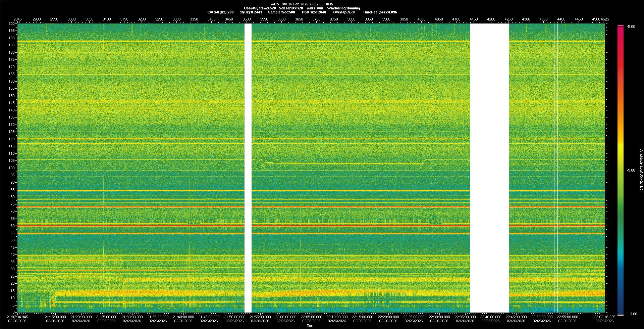Click the 21:15:00.000 time axis label
644x329 pixels.
coord(55,317)
